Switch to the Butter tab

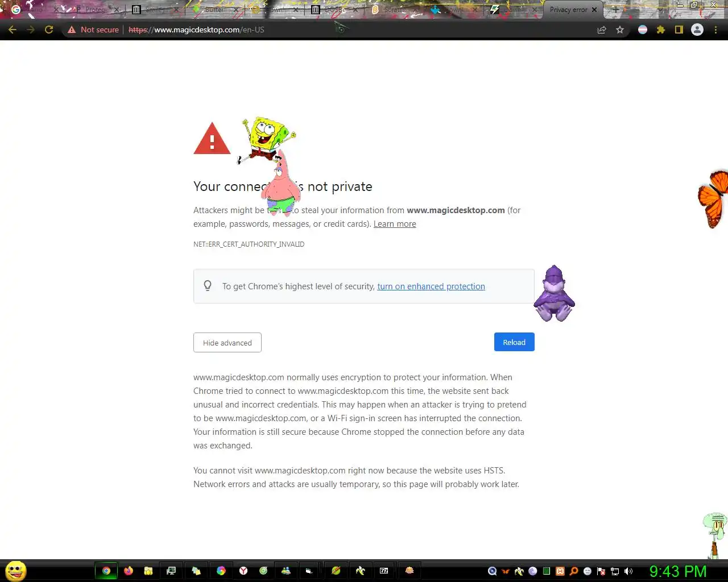coord(214,10)
